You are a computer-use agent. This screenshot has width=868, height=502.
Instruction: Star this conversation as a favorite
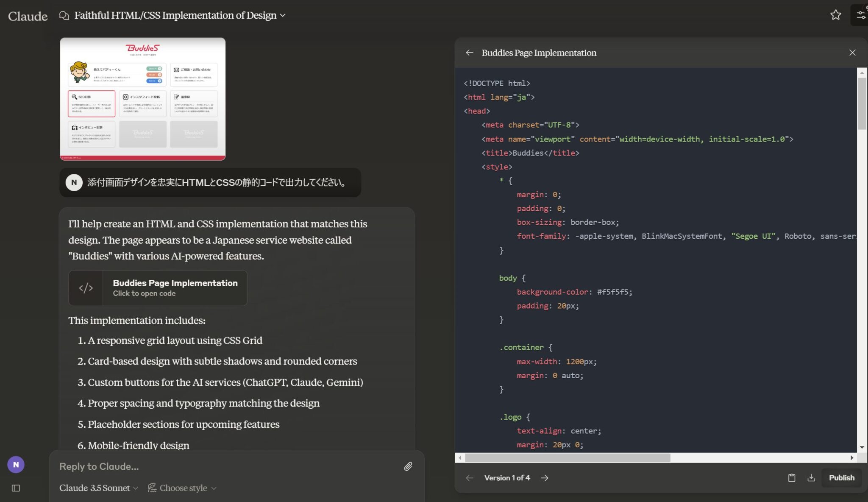835,15
